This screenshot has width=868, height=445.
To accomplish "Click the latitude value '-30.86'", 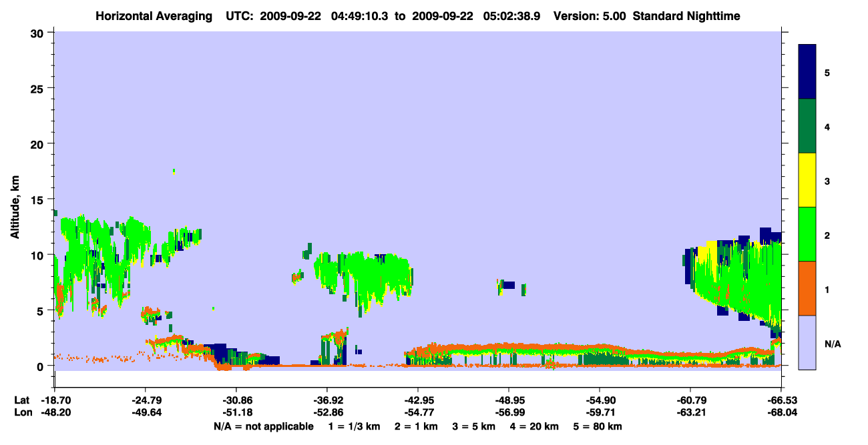I will 236,400.
